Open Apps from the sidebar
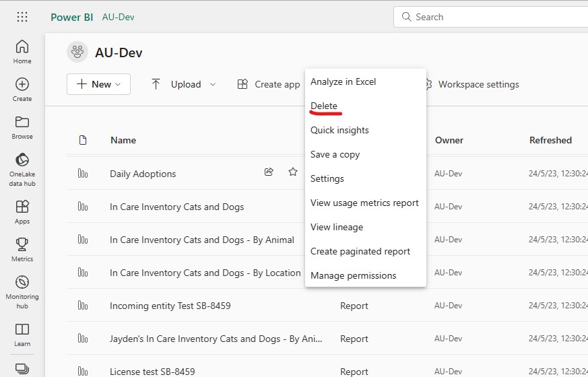This screenshot has height=377, width=588. pos(22,211)
